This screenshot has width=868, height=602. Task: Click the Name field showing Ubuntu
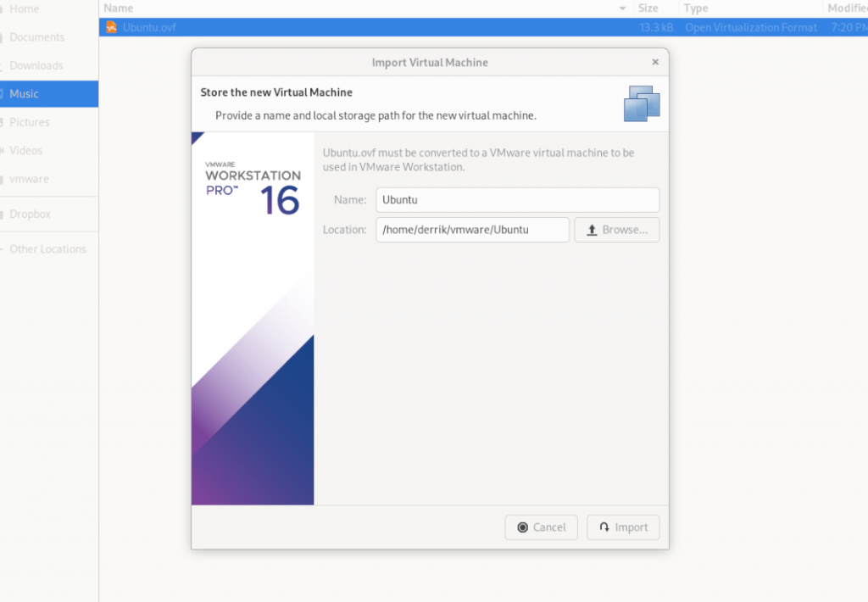point(517,199)
